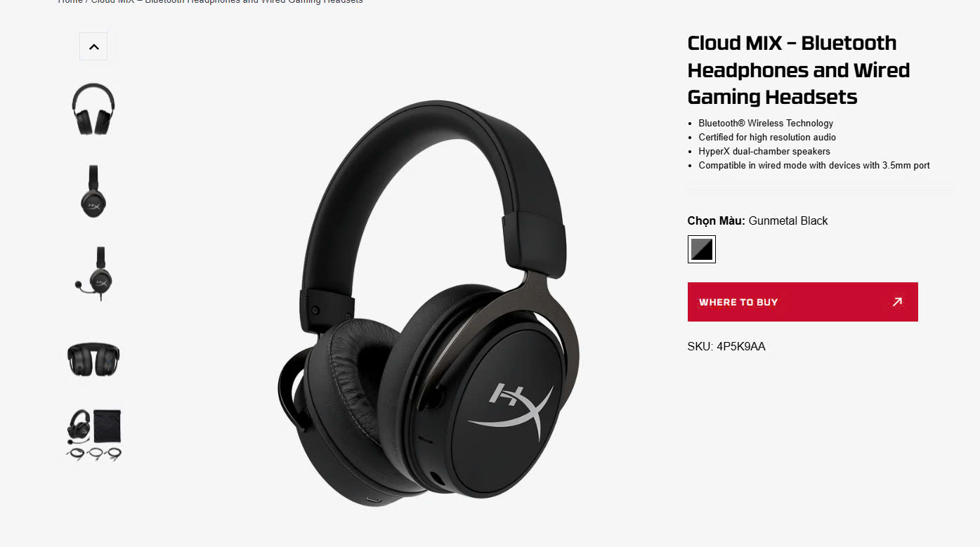View the thumbnail with pouch and cables
The height and width of the screenshot is (547, 980).
pyautogui.click(x=93, y=435)
